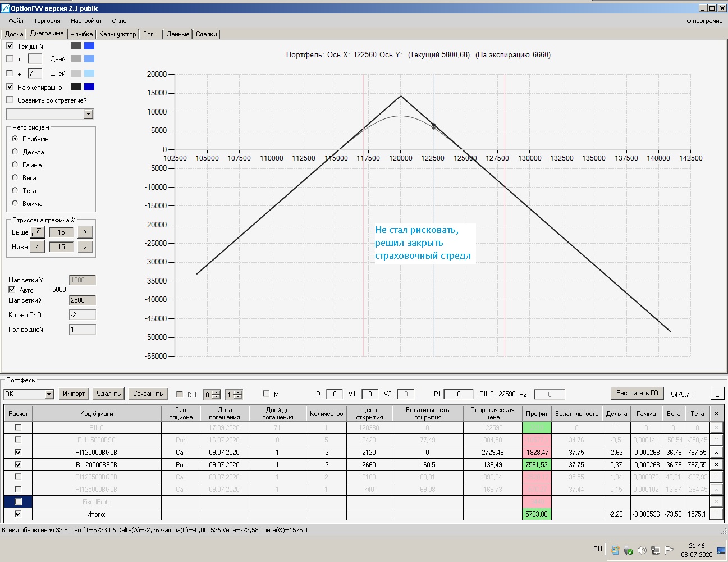Enable the Сравнить со стратегией checkbox
728x562 pixels.
(10, 100)
